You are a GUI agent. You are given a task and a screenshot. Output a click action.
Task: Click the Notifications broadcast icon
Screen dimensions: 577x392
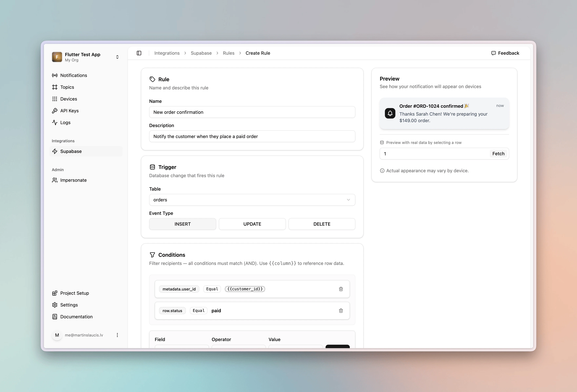pyautogui.click(x=55, y=75)
